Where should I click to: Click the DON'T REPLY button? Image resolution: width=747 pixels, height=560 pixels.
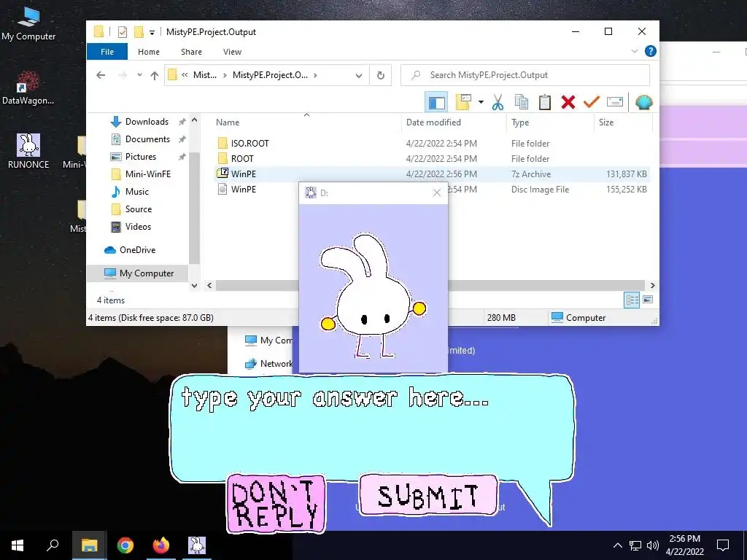tap(276, 503)
